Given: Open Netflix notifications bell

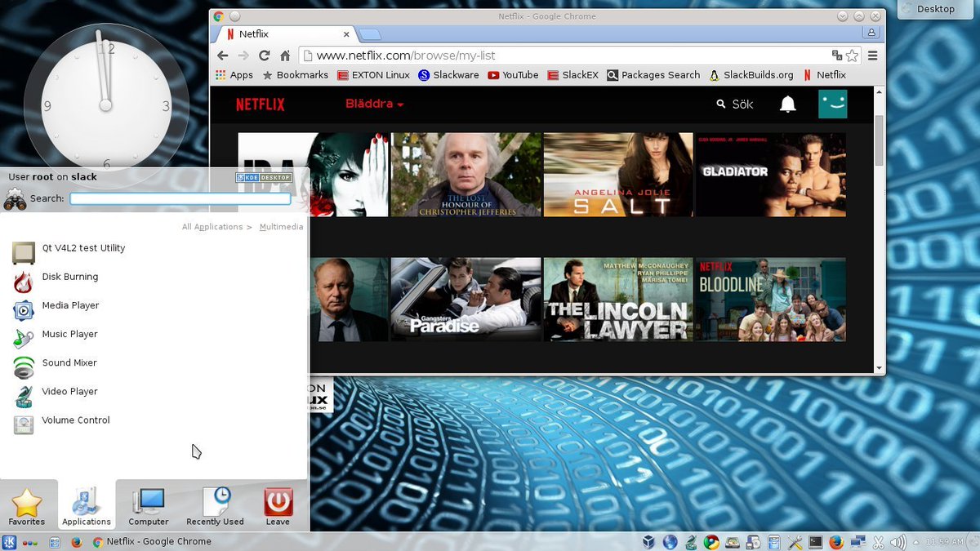Looking at the screenshot, I should (788, 104).
